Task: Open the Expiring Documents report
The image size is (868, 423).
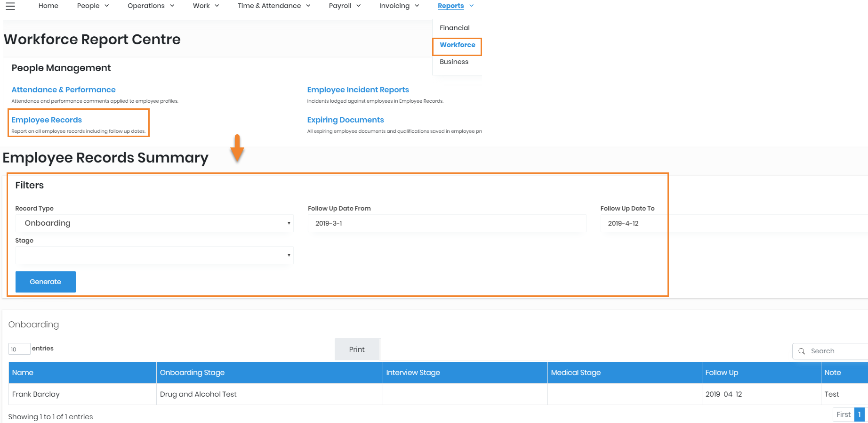Action: 345,120
